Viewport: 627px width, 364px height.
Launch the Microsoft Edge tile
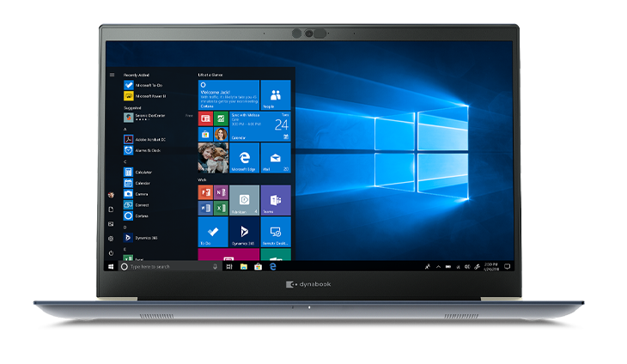pos(244,158)
